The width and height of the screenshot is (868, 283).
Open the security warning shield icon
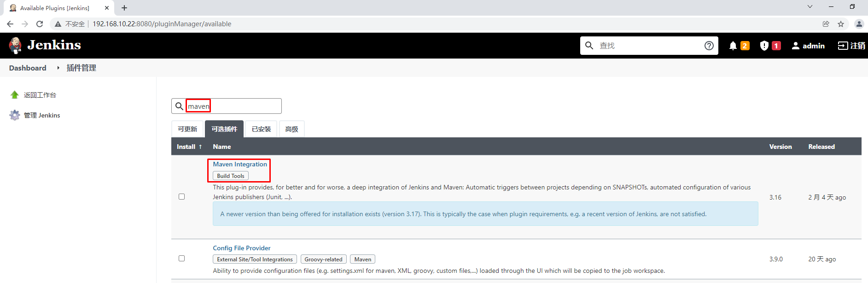764,46
